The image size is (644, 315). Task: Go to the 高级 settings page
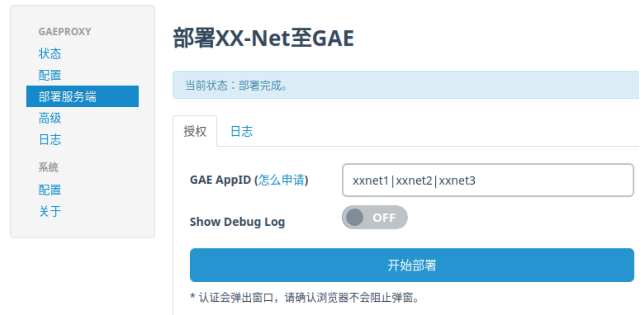click(x=50, y=118)
